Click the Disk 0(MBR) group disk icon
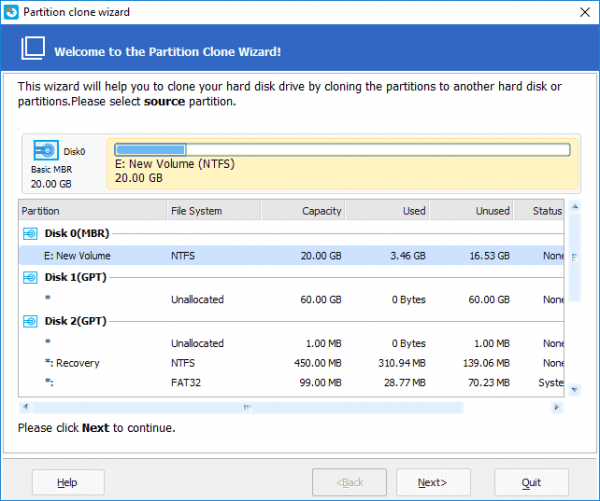Image resolution: width=600 pixels, height=501 pixels. click(30, 234)
